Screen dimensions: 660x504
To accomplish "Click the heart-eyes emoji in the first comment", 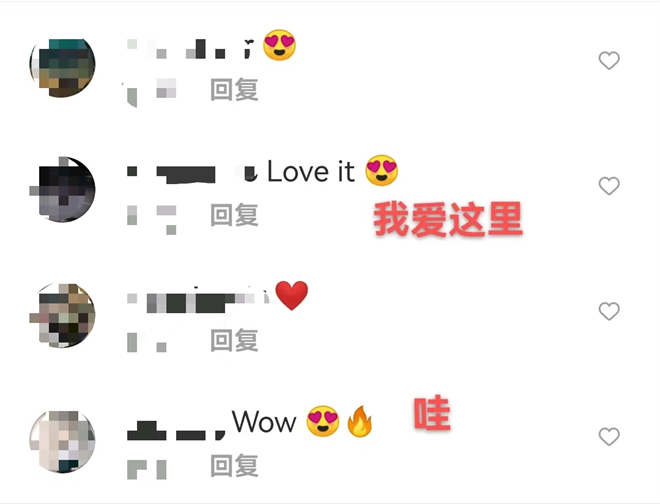I will tap(279, 45).
